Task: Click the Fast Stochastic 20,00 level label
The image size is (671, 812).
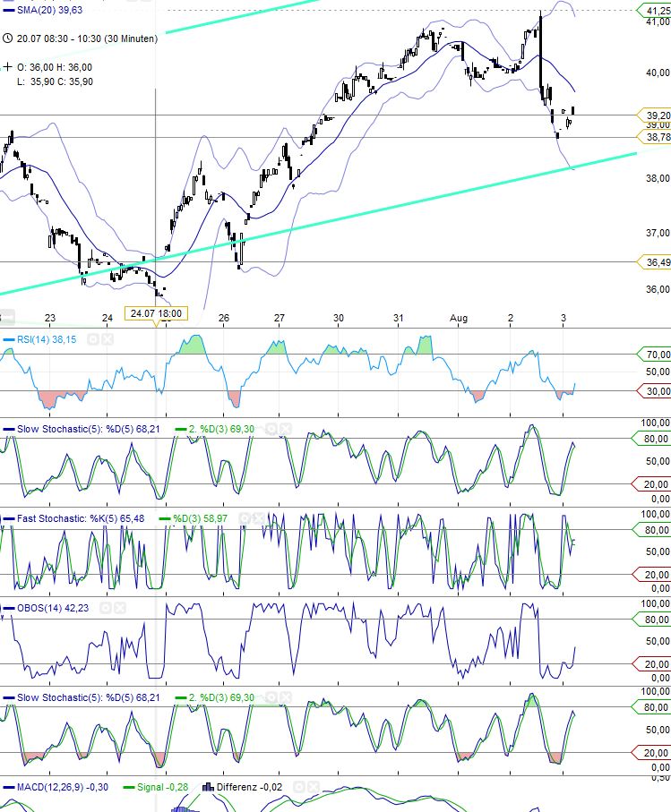Action: pos(651,575)
